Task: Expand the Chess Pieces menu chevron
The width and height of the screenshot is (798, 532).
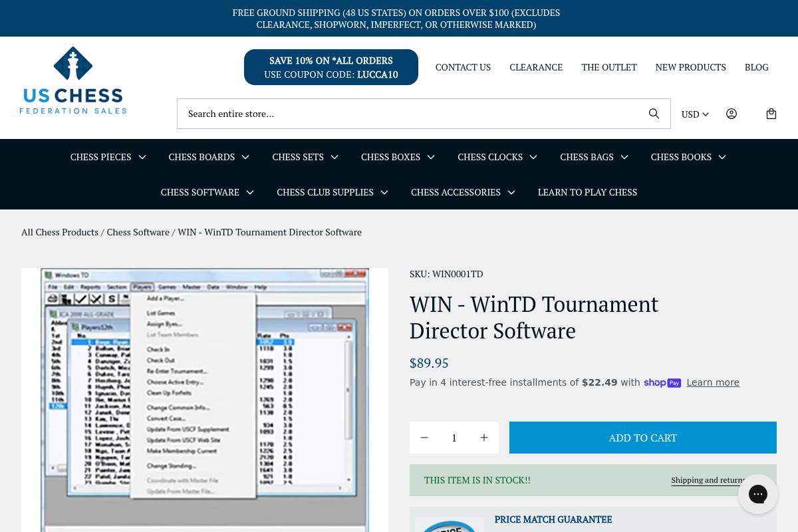Action: 142,157
